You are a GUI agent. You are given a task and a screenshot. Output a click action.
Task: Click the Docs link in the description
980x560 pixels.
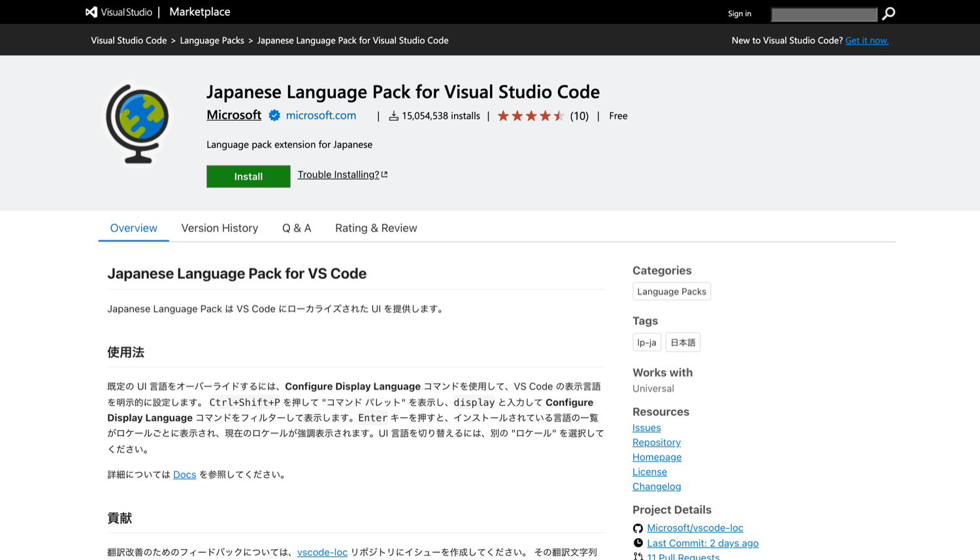(x=184, y=474)
